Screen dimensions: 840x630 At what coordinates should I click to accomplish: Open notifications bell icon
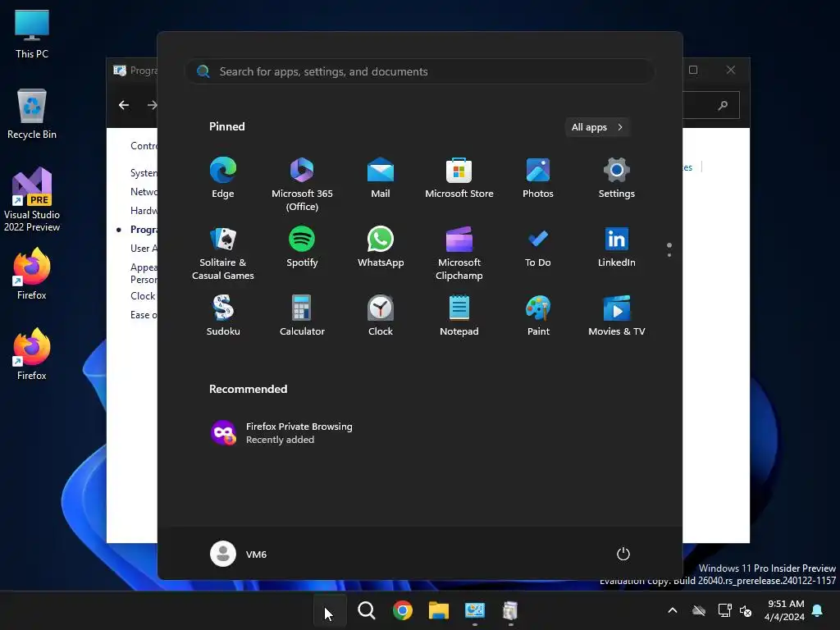pyautogui.click(x=817, y=610)
